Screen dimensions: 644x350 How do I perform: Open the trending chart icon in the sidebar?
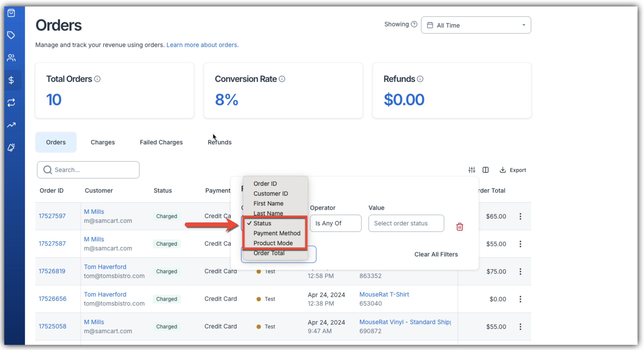pyautogui.click(x=11, y=125)
